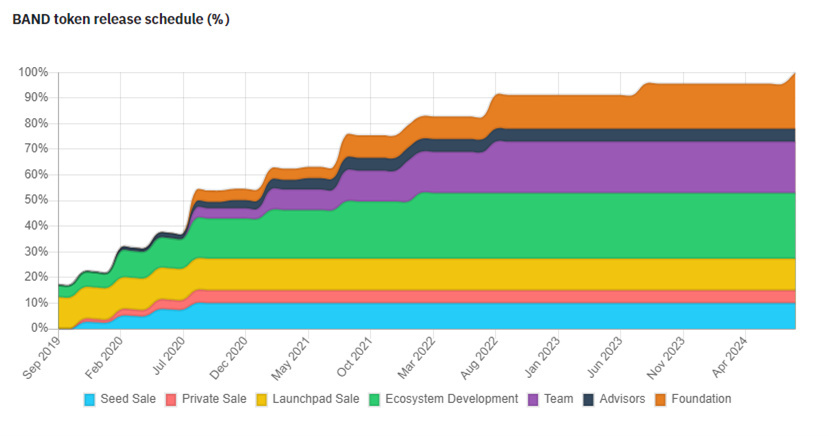This screenshot has width=829, height=436.
Task: Toggle the Team legend label
Action: pos(558,399)
